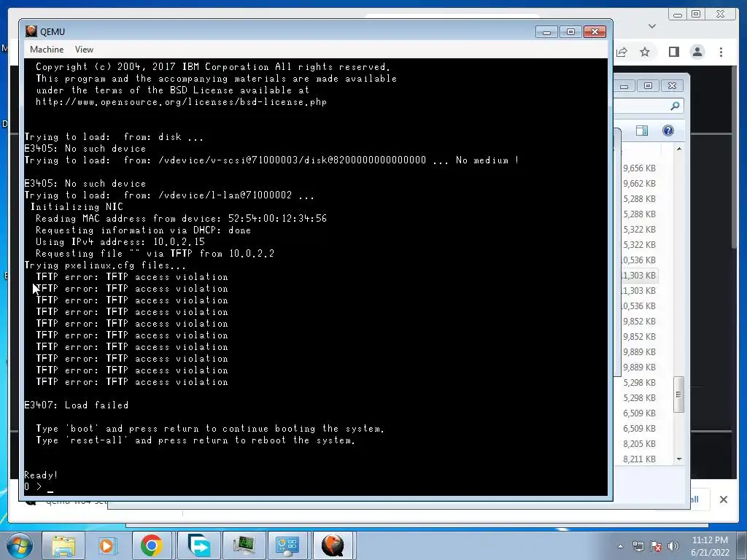Switch to Chrome in the taskbar
This screenshot has width=747, height=560.
point(152,545)
